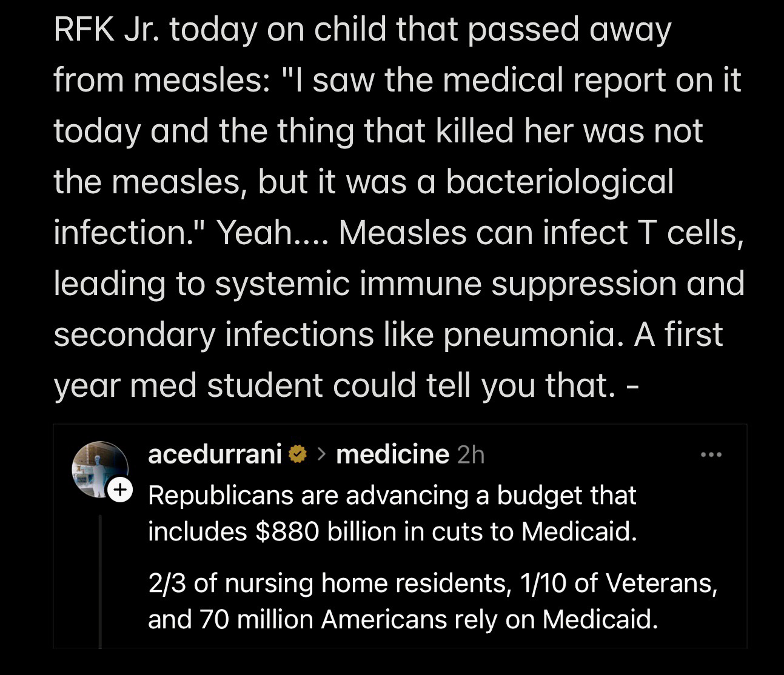Click the quoted 'I saw the medical report' text

[x=512, y=81]
